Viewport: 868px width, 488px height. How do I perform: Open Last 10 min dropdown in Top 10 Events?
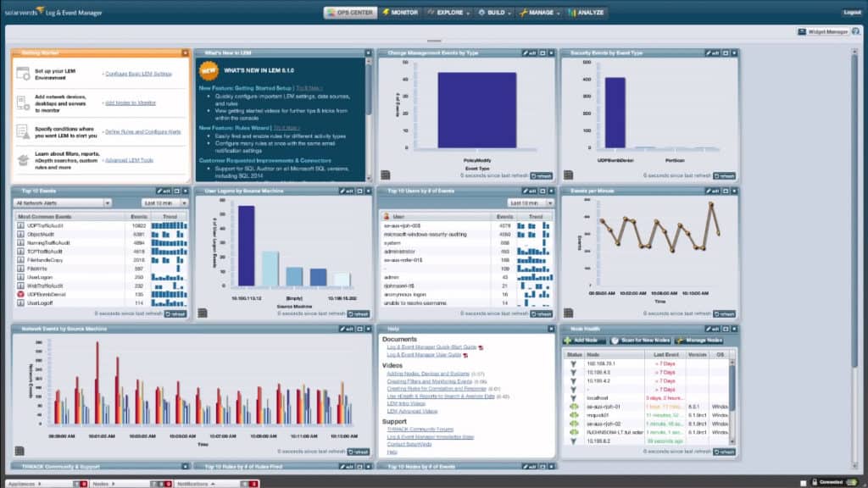point(164,203)
